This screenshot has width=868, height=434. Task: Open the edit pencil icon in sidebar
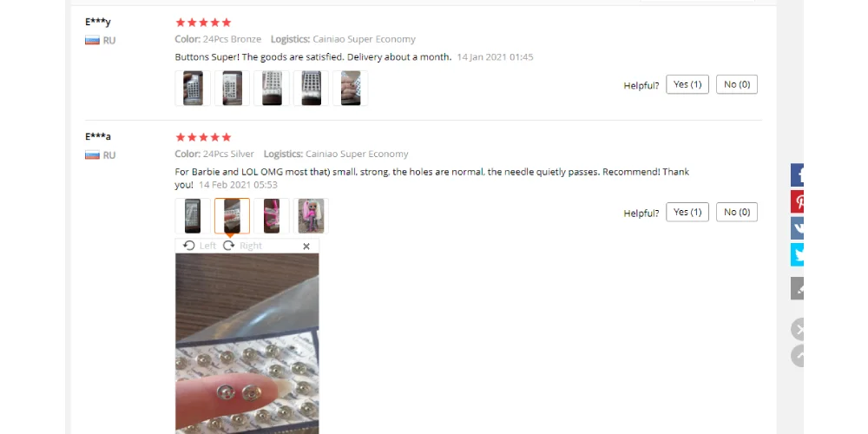[x=797, y=288]
